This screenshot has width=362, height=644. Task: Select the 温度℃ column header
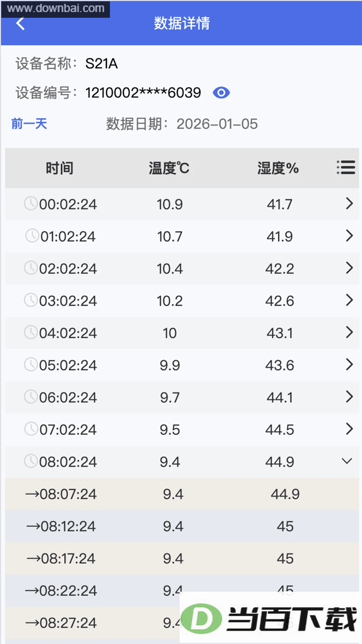point(169,168)
